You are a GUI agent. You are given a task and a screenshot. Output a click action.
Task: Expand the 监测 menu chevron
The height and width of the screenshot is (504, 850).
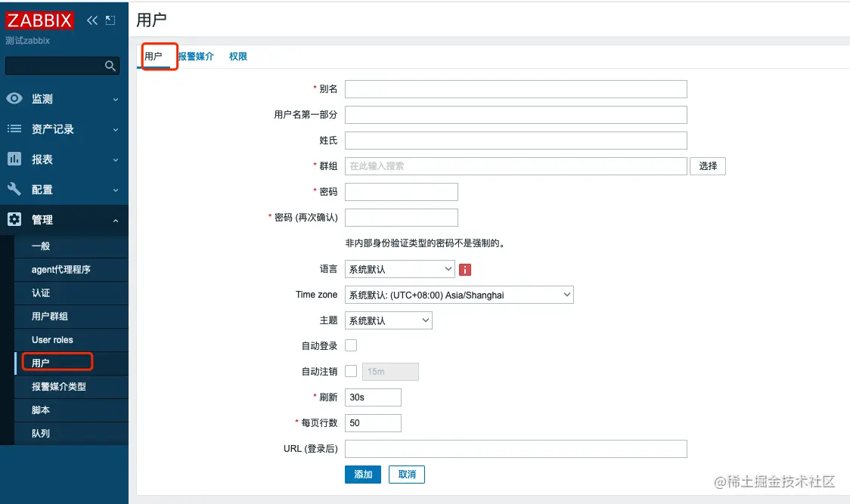pos(116,99)
